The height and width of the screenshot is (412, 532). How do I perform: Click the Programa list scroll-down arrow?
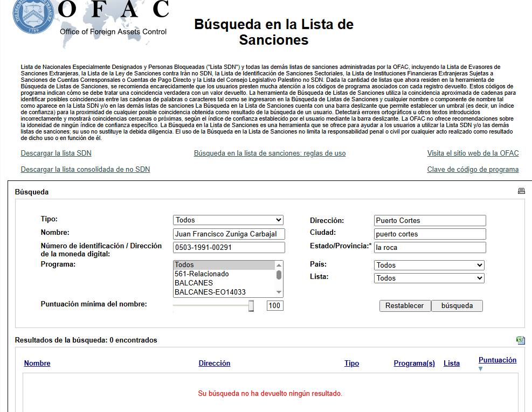pos(279,292)
